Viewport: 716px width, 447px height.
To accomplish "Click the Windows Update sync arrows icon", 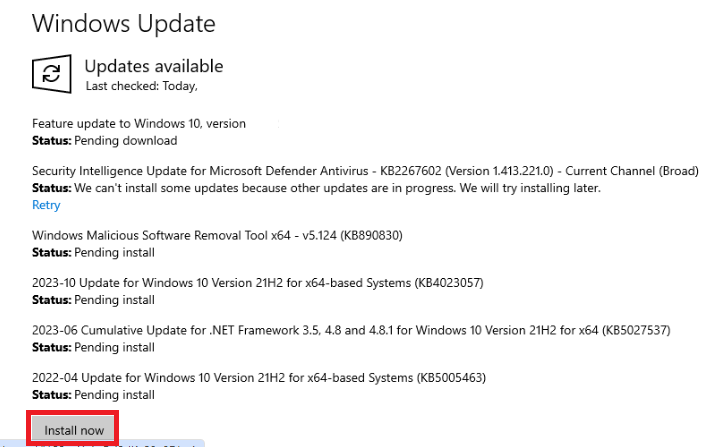I will (x=52, y=74).
